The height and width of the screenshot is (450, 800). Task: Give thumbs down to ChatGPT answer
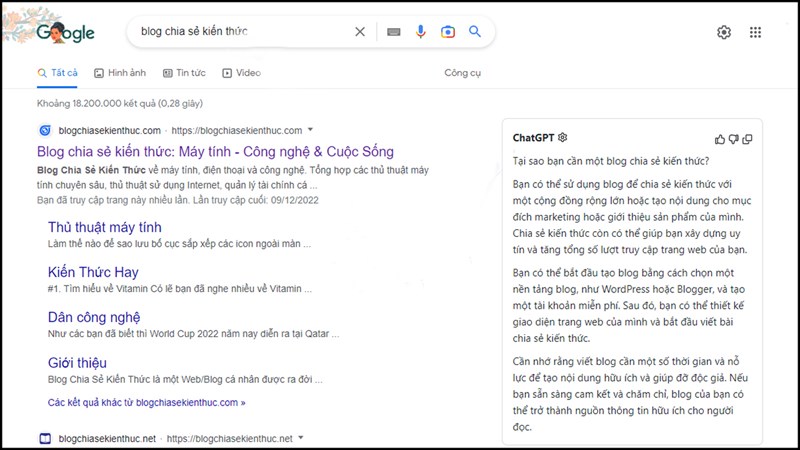pyautogui.click(x=734, y=139)
